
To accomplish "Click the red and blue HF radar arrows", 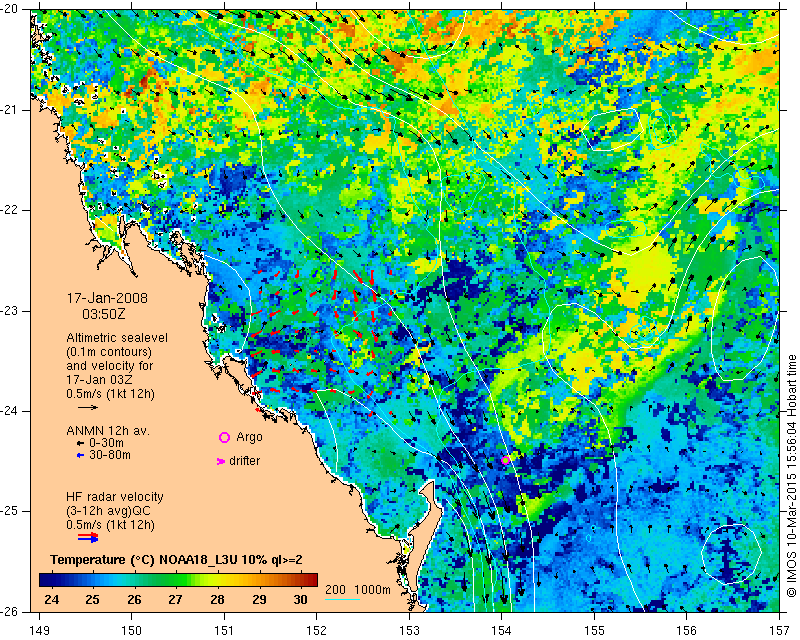I will pyautogui.click(x=88, y=537).
